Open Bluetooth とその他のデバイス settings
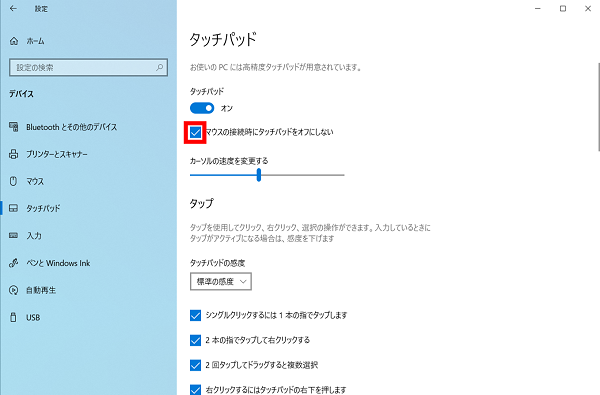Image resolution: width=600 pixels, height=395 pixels. coord(71,127)
